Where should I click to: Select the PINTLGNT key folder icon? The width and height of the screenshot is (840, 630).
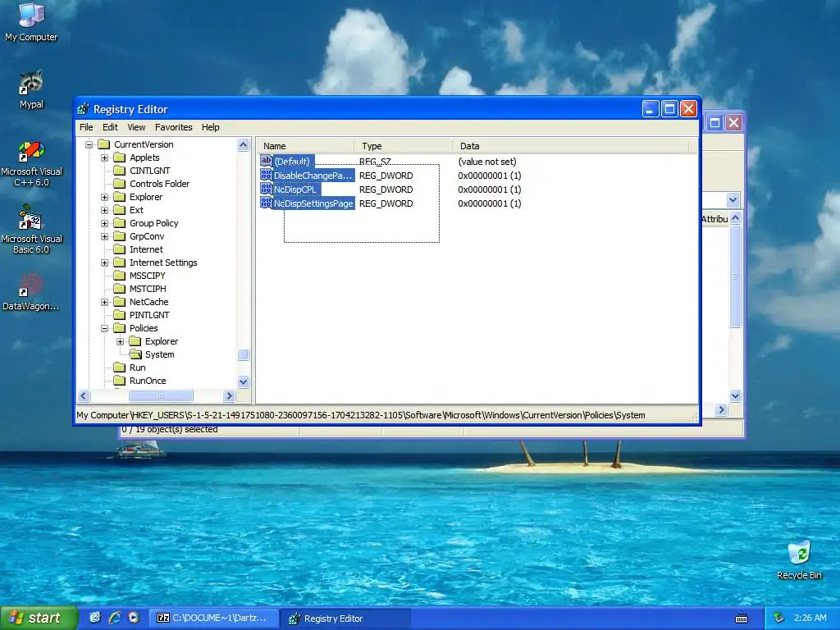click(120, 315)
